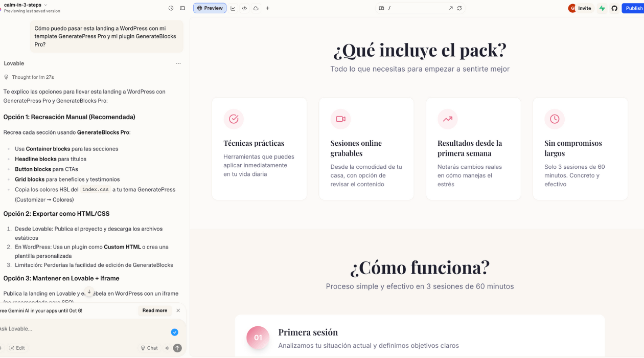Click the cloud sync icon in the toolbar
The width and height of the screenshot is (644, 358).
256,8
